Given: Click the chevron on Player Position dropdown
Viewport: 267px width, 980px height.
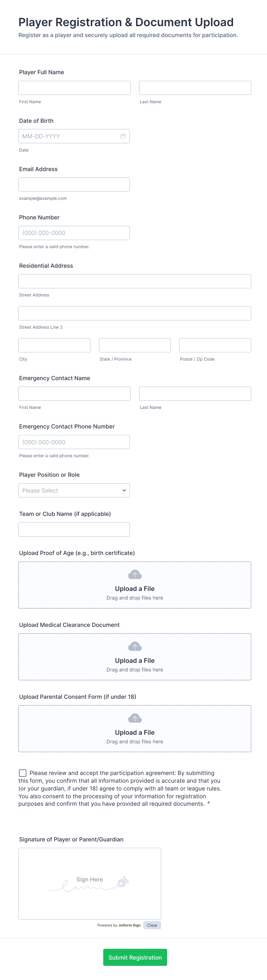Looking at the screenshot, I should (x=124, y=490).
